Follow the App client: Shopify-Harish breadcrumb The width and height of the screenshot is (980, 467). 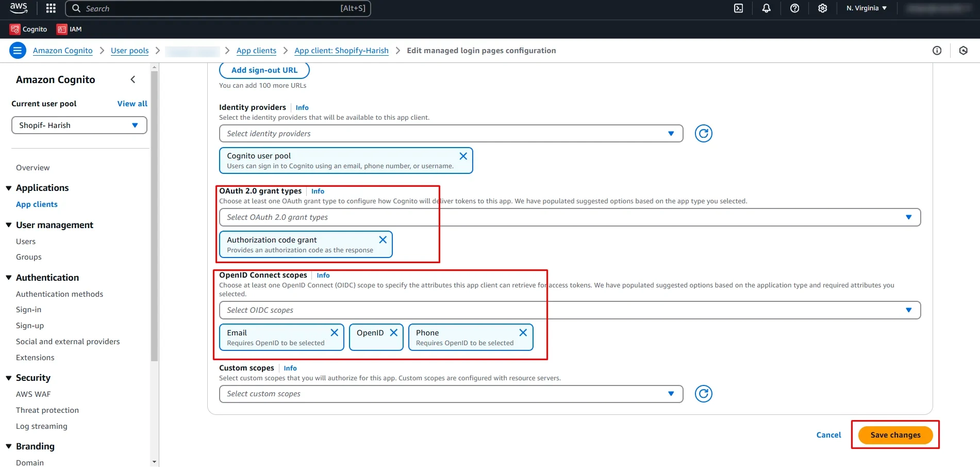pos(341,51)
